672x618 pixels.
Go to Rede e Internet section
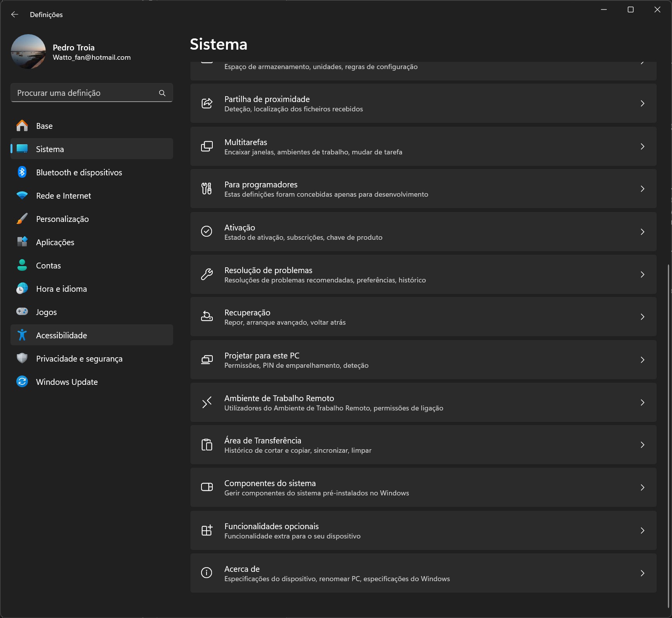pyautogui.click(x=63, y=196)
